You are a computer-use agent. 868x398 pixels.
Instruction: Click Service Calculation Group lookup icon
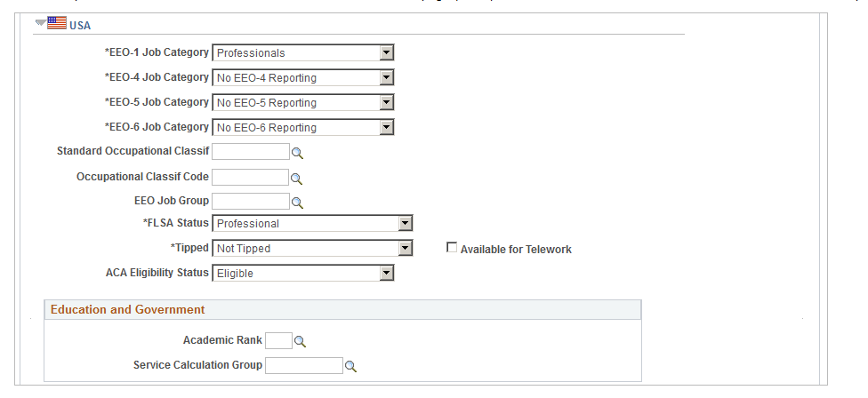(x=350, y=365)
